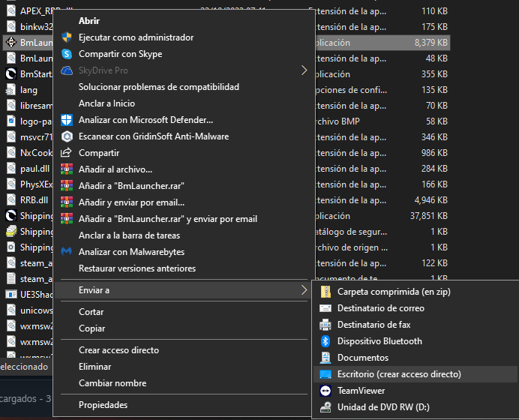Click the logo-pa BMP image icon
Viewport: 519px width, 420px height.
11,121
